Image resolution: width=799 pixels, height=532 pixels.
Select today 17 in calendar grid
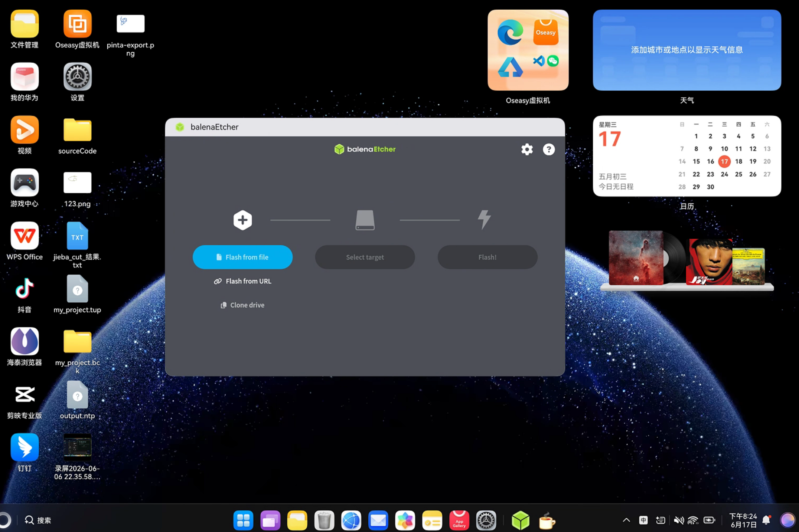click(724, 161)
